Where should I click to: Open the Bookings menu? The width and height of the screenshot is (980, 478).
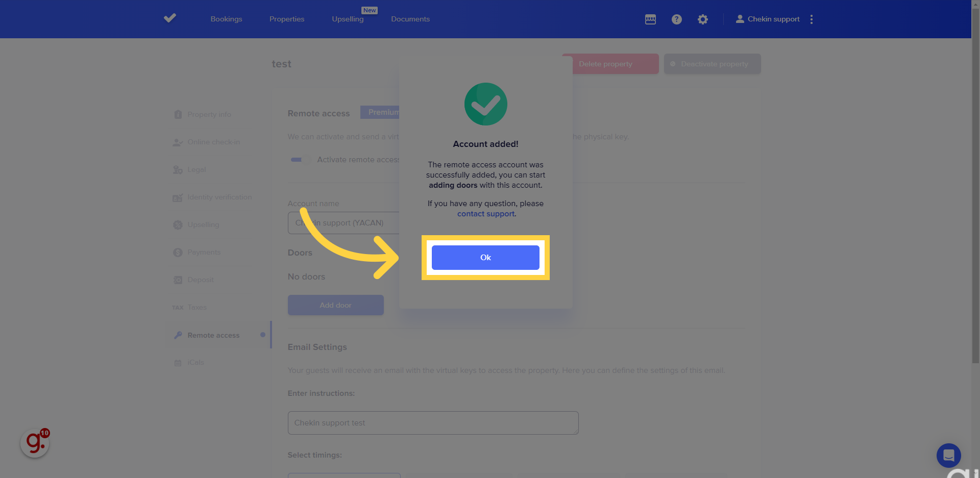[226, 19]
